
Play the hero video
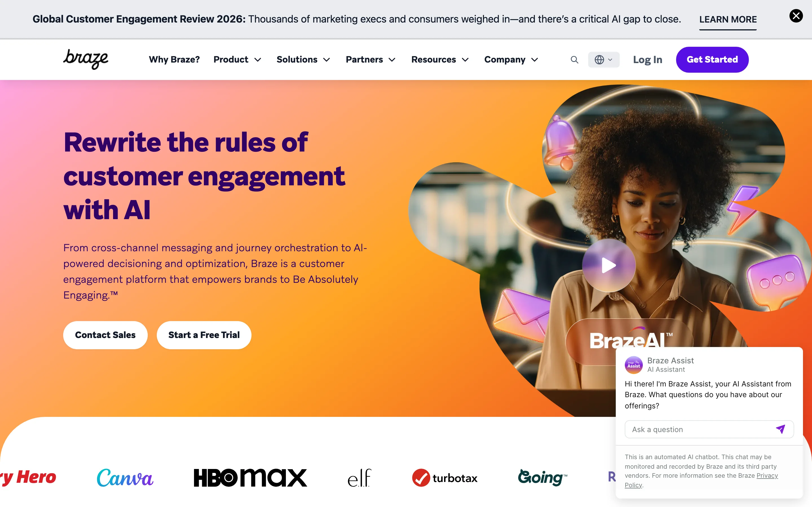609,265
